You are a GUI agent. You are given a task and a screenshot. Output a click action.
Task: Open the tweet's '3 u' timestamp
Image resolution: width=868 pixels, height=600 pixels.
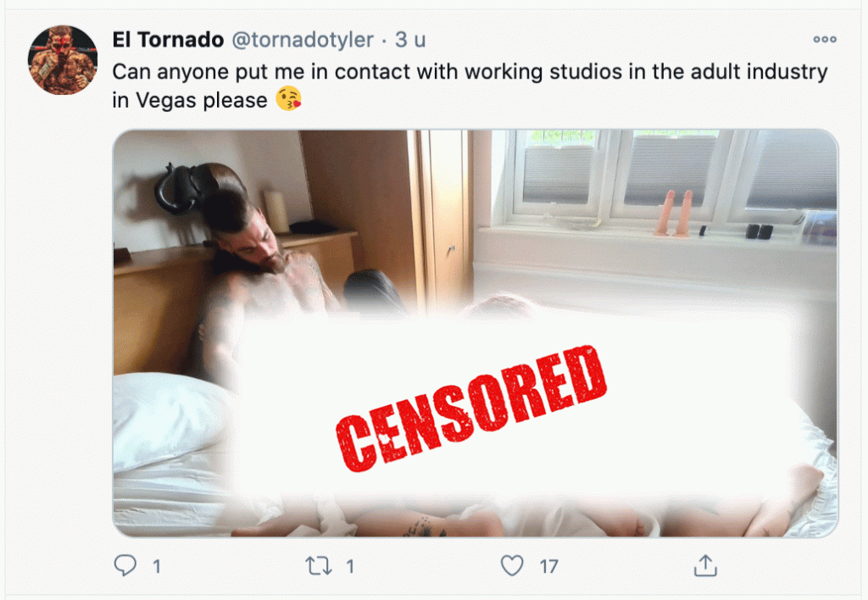point(410,40)
